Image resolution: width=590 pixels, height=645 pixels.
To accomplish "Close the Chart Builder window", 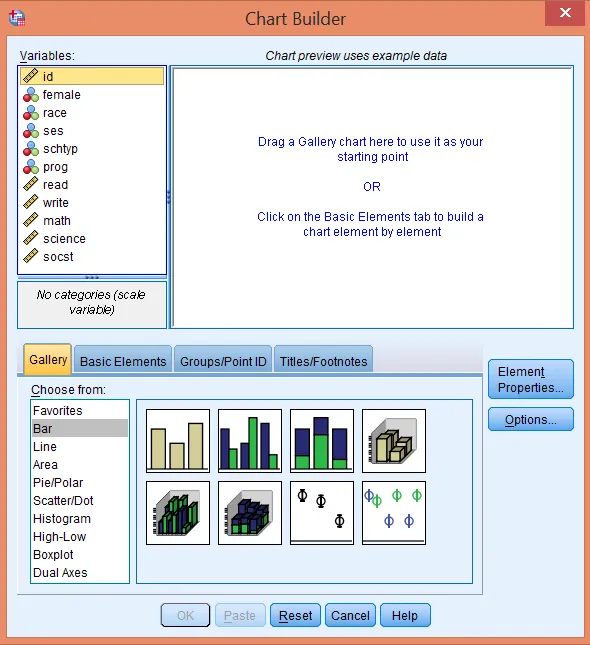I will [565, 13].
